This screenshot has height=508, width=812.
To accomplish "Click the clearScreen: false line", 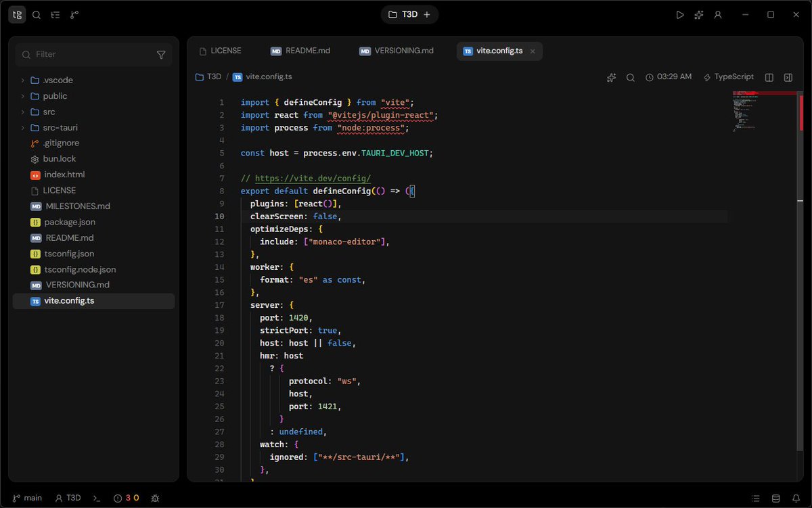I will click(x=296, y=216).
